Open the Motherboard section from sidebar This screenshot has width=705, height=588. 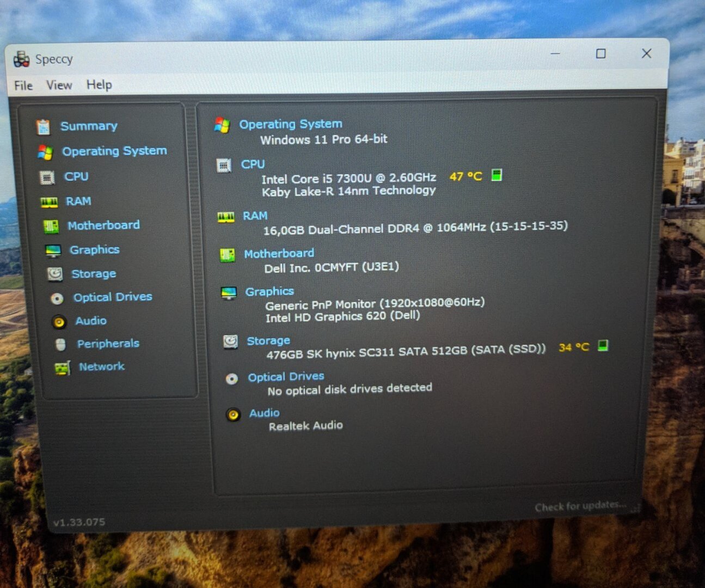(103, 225)
